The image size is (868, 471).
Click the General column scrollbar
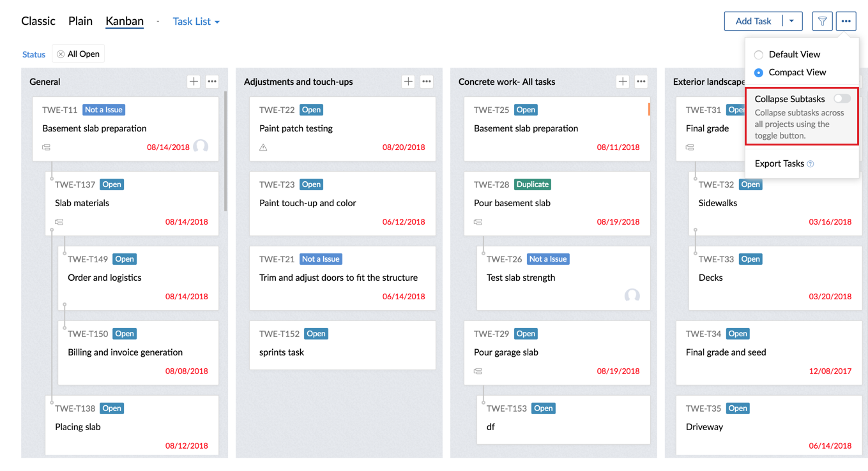point(225,152)
